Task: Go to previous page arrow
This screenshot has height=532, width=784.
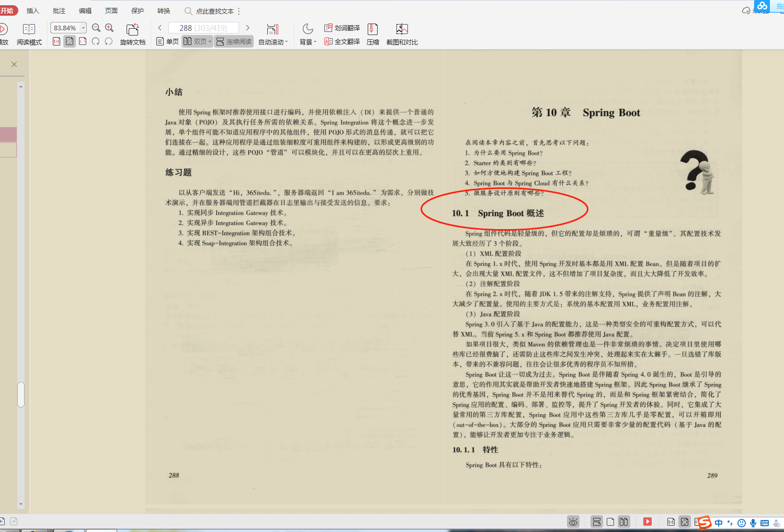Action: point(160,28)
